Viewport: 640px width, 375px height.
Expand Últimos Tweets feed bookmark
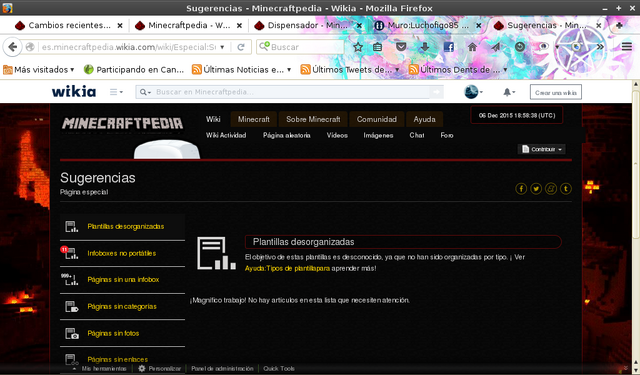[350, 70]
